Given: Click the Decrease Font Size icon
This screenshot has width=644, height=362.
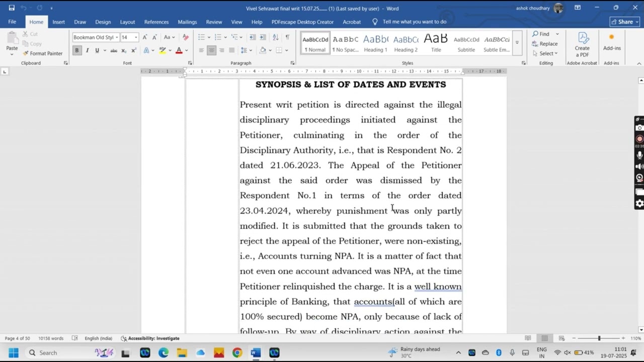Looking at the screenshot, I should click(154, 37).
